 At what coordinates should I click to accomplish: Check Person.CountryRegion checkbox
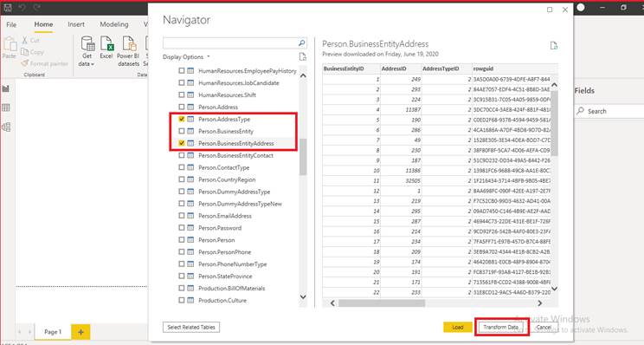click(x=182, y=179)
